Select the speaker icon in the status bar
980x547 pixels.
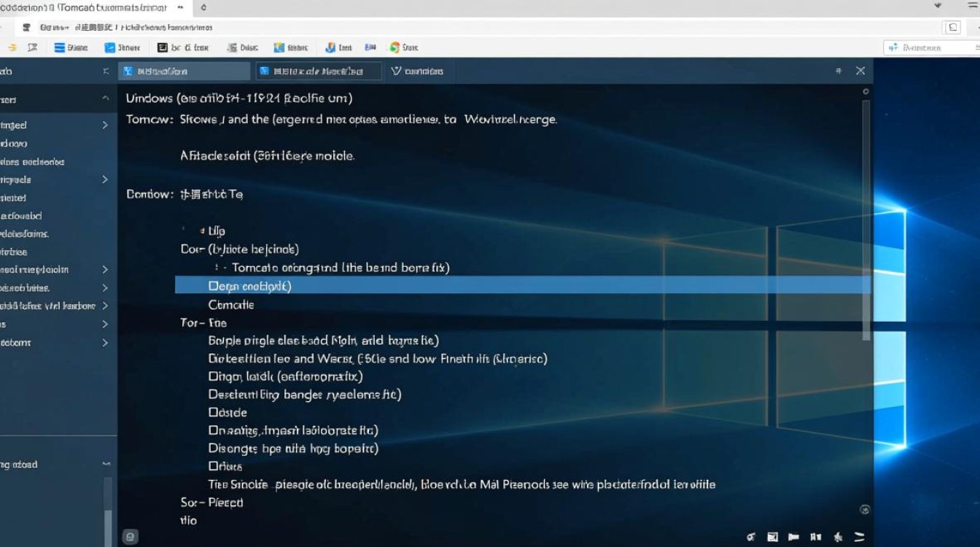click(x=837, y=537)
